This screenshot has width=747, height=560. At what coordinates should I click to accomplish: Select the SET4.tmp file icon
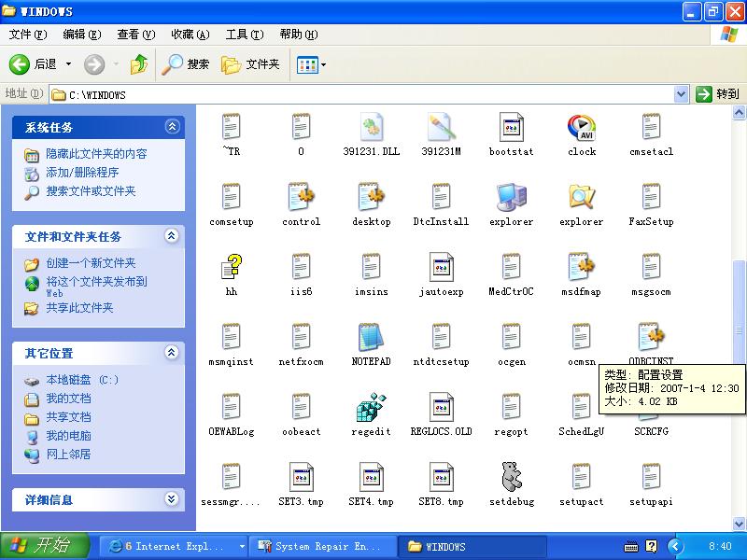pos(371,476)
